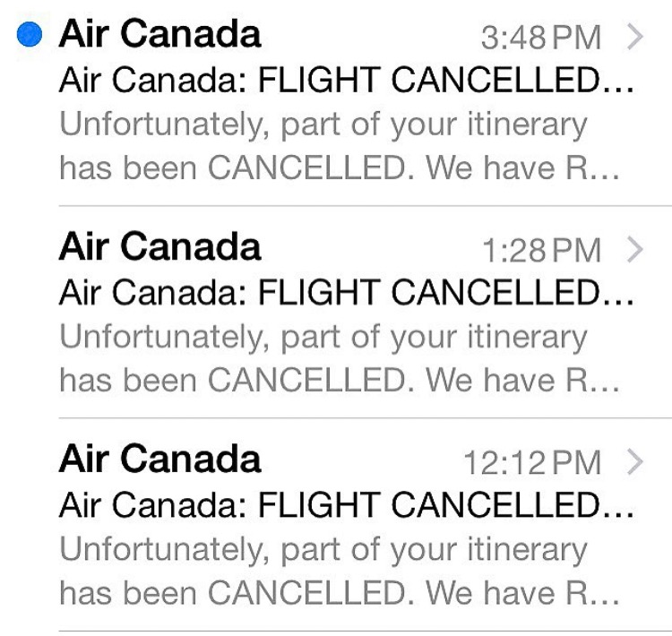Image resolution: width=672 pixels, height=636 pixels.
Task: Select the "Unfortunately" preview line at 1:28 PM
Action: coord(323,337)
